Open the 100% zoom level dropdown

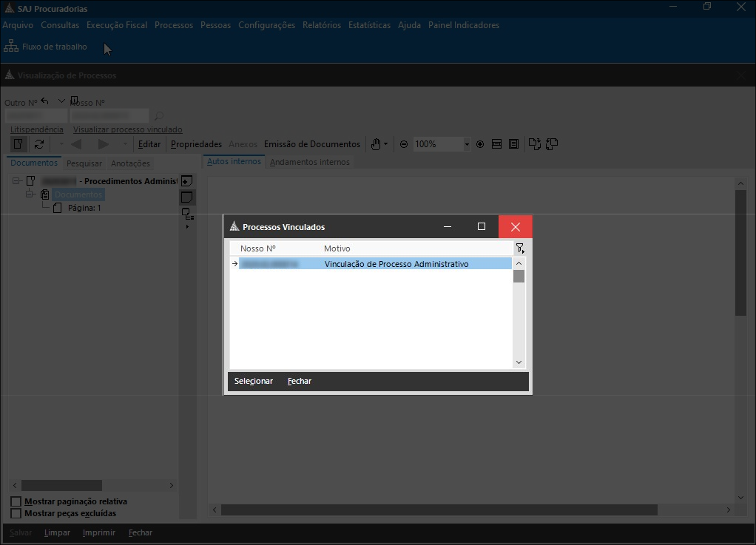[x=467, y=144]
